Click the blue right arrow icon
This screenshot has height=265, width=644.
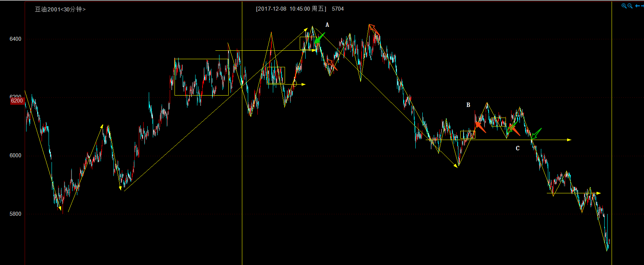pos(643,6)
